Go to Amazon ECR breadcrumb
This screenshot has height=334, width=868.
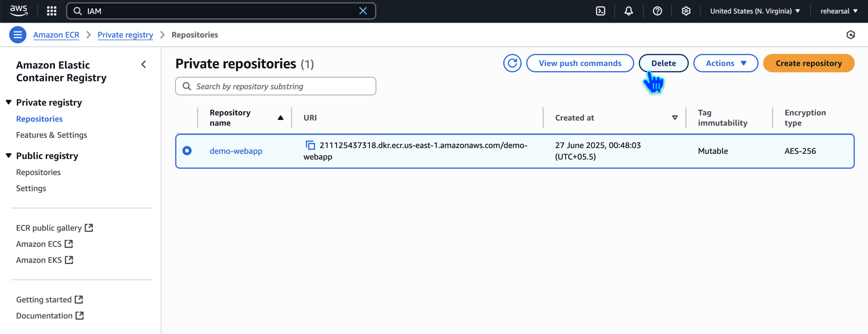[x=56, y=35]
